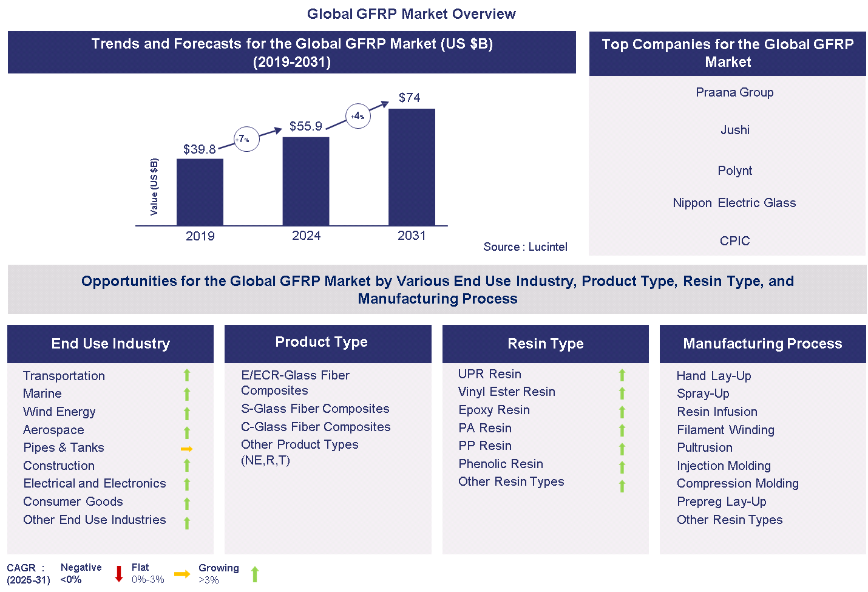Click the green growth arrow beside Transportation
868x592 pixels.
click(x=186, y=376)
